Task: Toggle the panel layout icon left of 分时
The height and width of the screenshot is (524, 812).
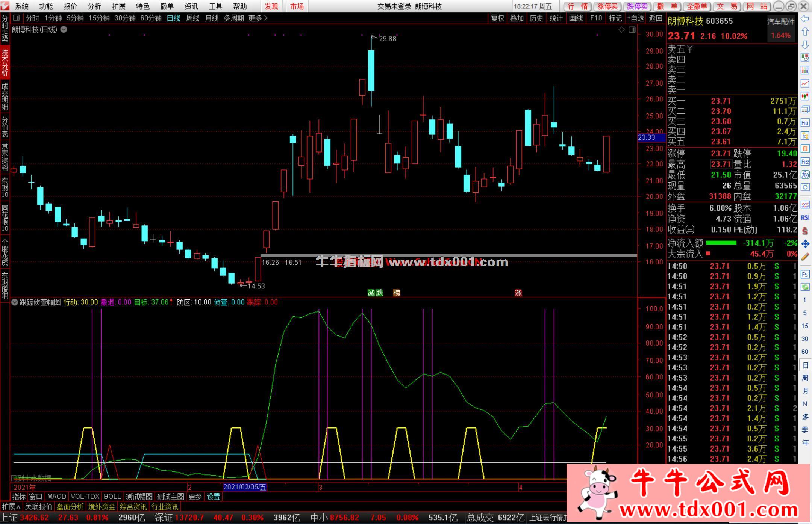Action: click(x=16, y=18)
